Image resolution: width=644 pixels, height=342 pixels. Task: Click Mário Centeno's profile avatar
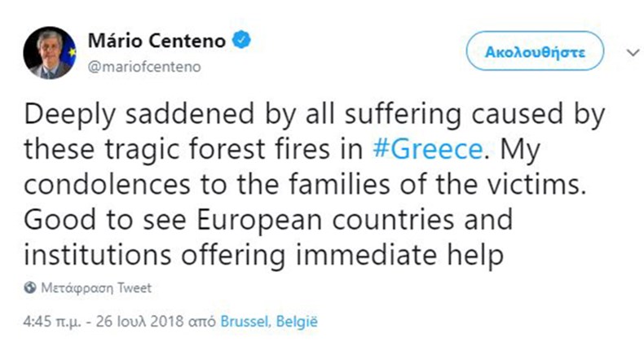51,52
